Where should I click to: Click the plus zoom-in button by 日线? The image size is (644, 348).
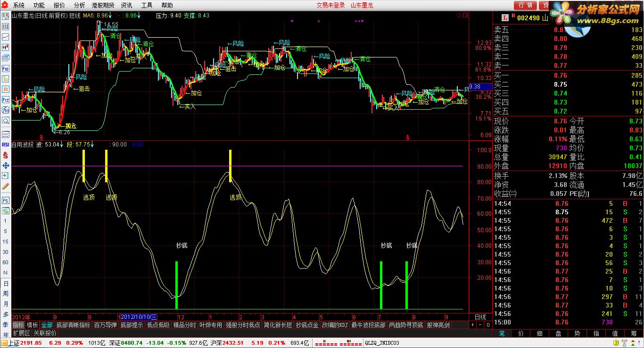point(473,325)
